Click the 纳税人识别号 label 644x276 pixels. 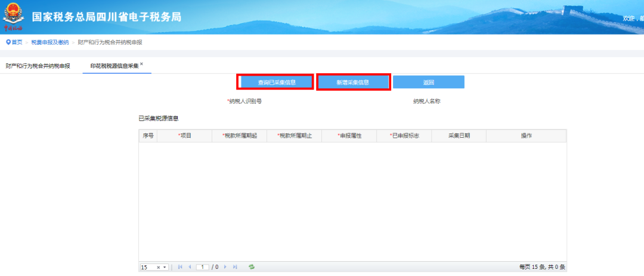(x=244, y=102)
